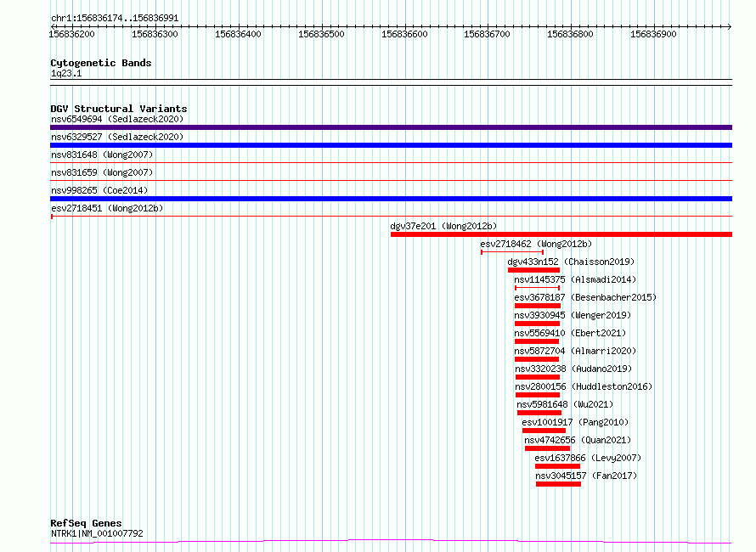The image size is (756, 552).
Task: Click the right arrow at ruler end
Action: pos(730,27)
